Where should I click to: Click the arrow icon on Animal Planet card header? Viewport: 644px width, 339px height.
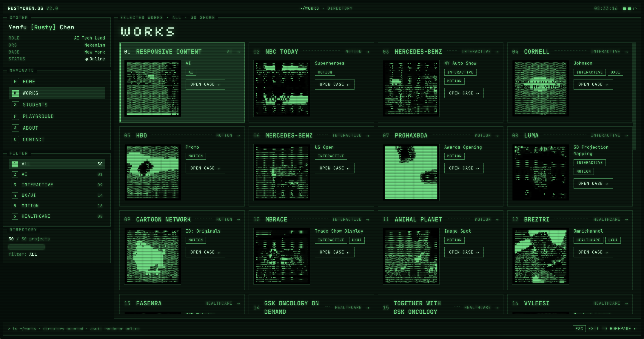(497, 219)
